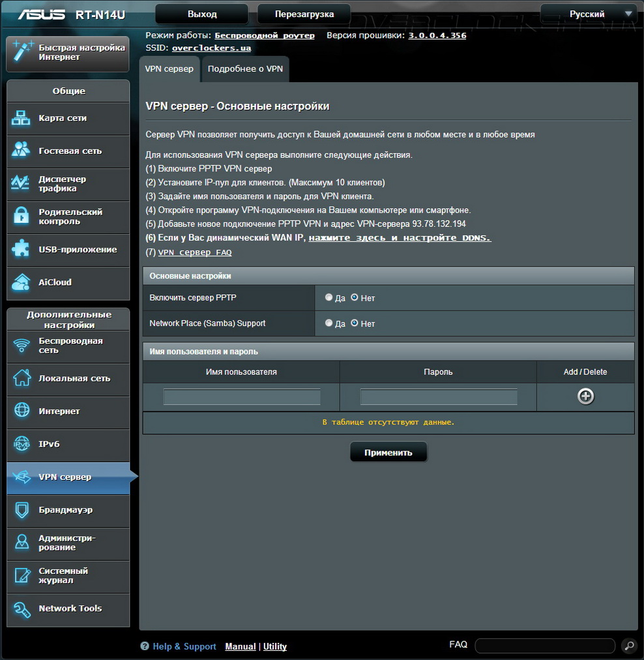This screenshot has width=644, height=660.
Task: Enable Samba Network Place support Да
Action: (329, 323)
